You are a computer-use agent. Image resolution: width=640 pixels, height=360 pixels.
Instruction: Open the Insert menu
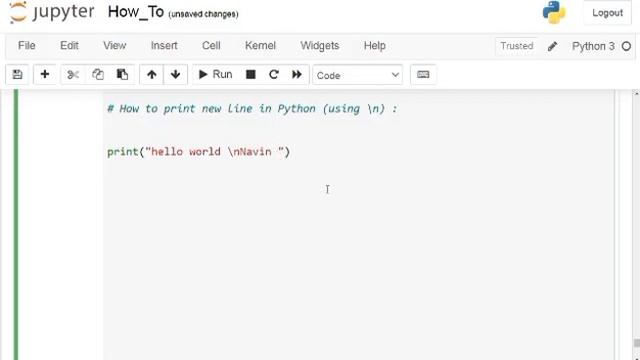[x=164, y=46]
